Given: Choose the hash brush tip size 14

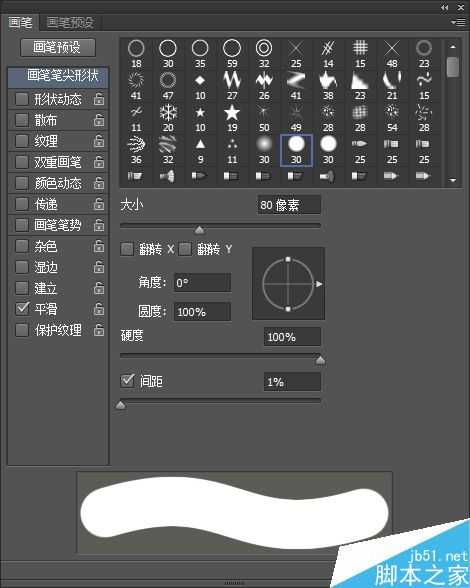Looking at the screenshot, I should pos(328,53).
